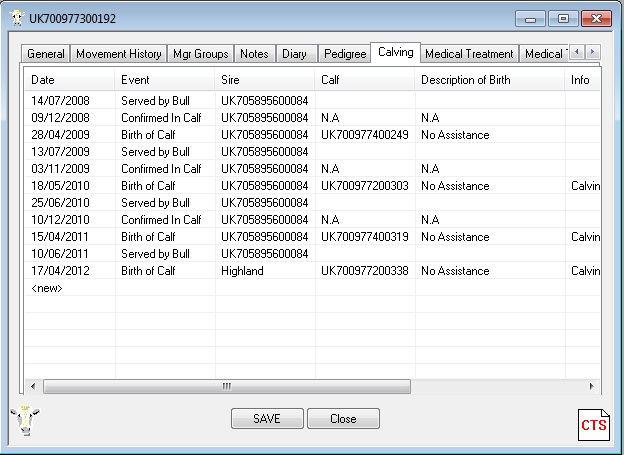This screenshot has height=455, width=624.
Task: Switch to the General tab
Action: coord(46,54)
